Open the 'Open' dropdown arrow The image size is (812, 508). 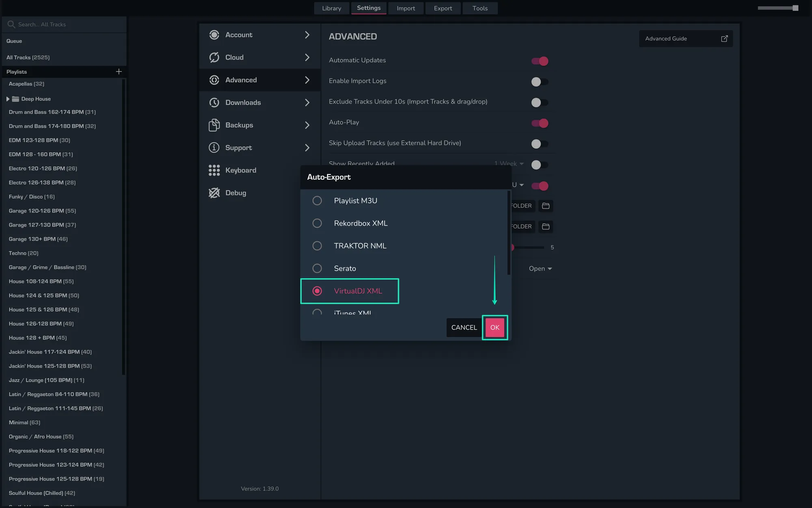click(550, 269)
